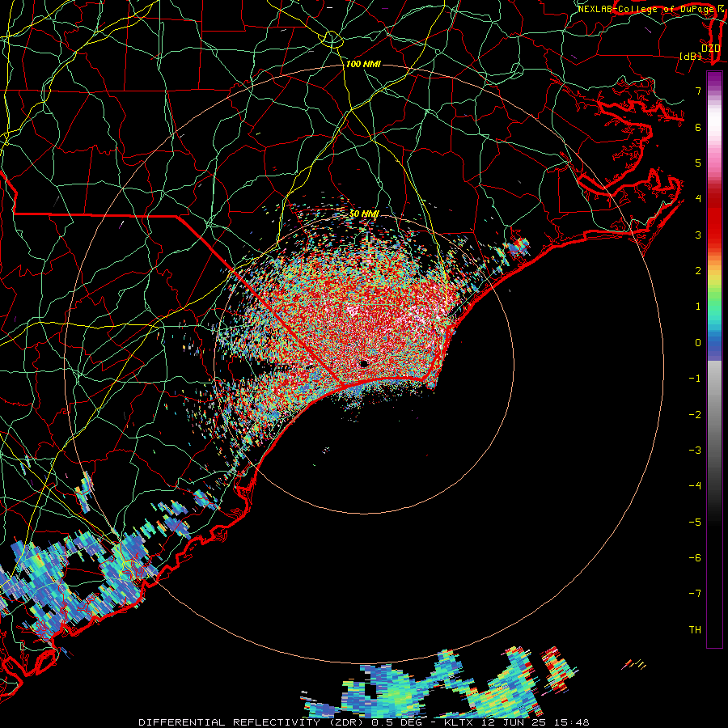Click the "6" value on color scale

coord(698,127)
